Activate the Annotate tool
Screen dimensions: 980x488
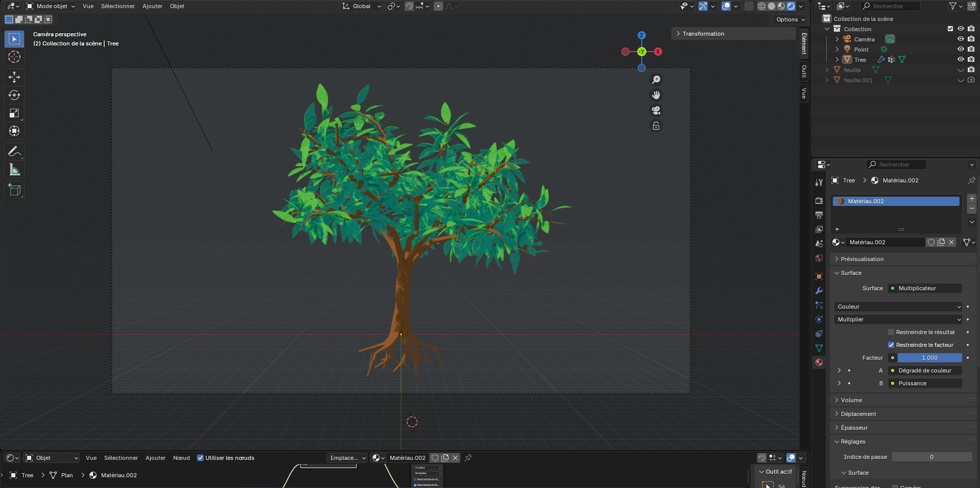click(14, 151)
